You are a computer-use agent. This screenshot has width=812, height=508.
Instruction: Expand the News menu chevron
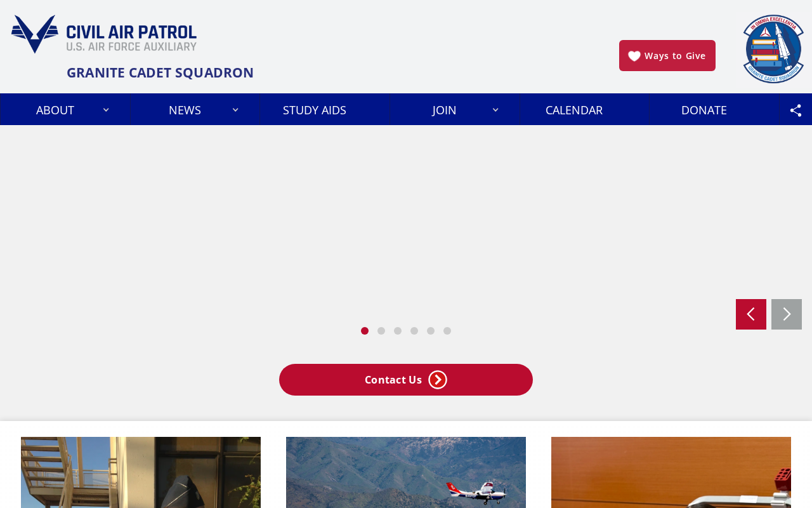(235, 110)
